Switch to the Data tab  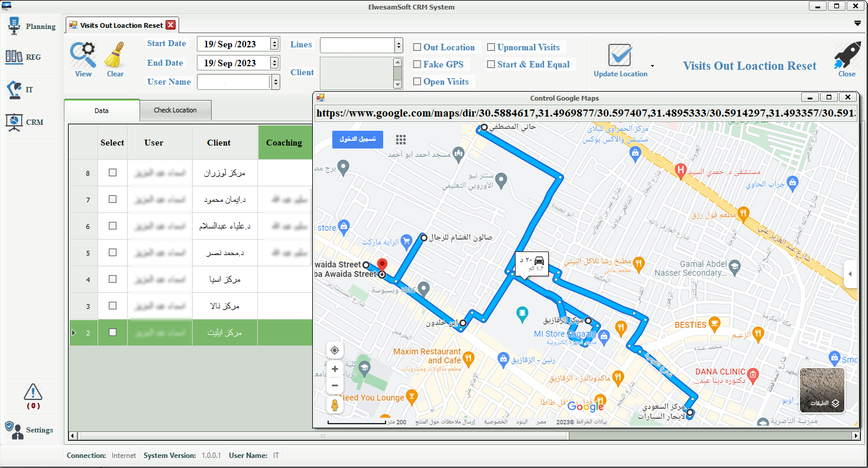102,110
